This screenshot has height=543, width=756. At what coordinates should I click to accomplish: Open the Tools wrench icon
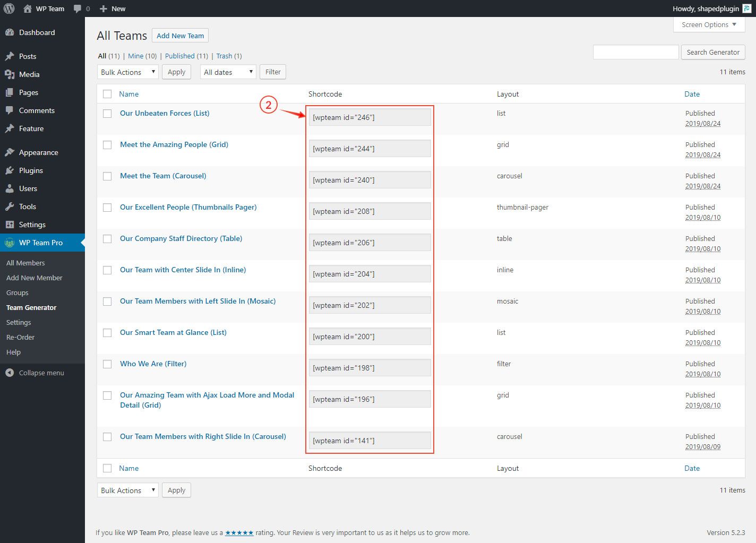(x=10, y=206)
